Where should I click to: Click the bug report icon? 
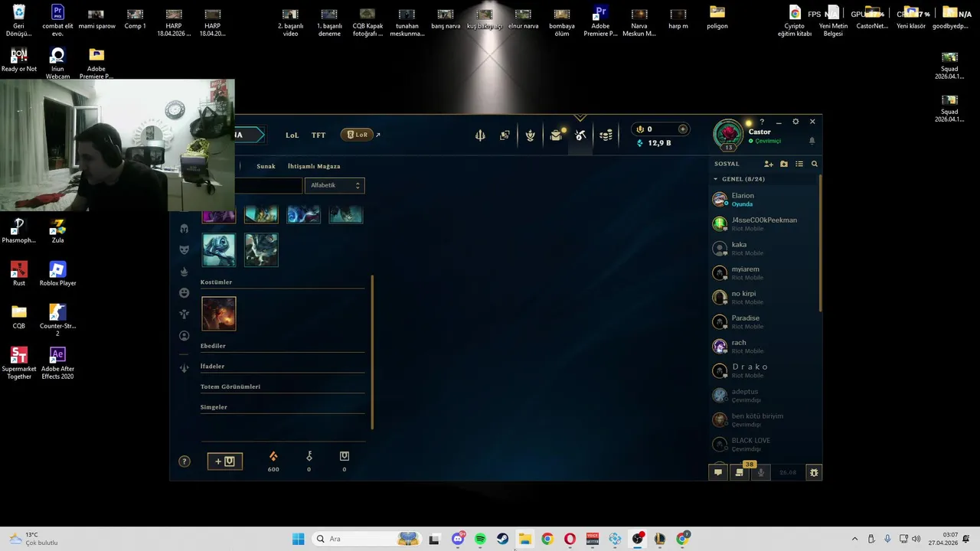[x=814, y=472]
